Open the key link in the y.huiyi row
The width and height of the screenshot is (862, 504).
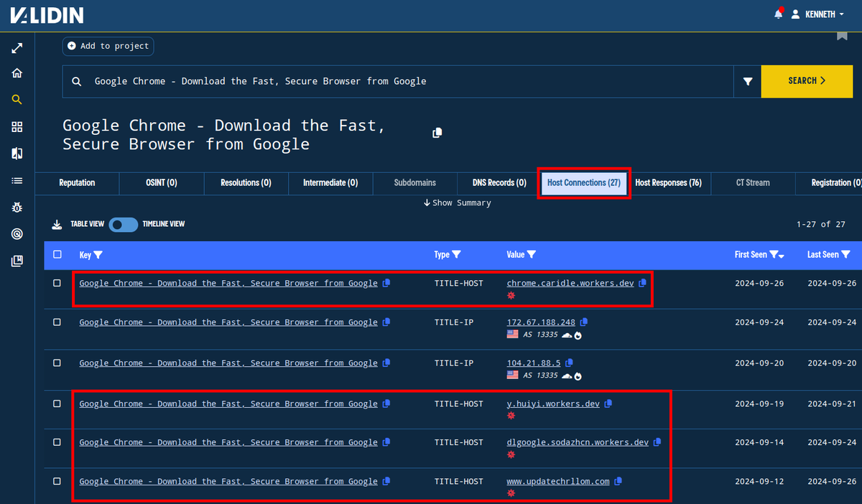[x=228, y=403]
